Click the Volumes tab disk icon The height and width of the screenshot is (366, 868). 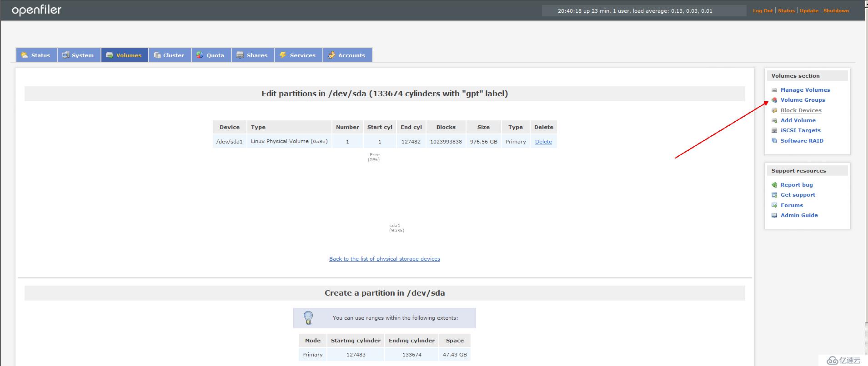coord(110,55)
